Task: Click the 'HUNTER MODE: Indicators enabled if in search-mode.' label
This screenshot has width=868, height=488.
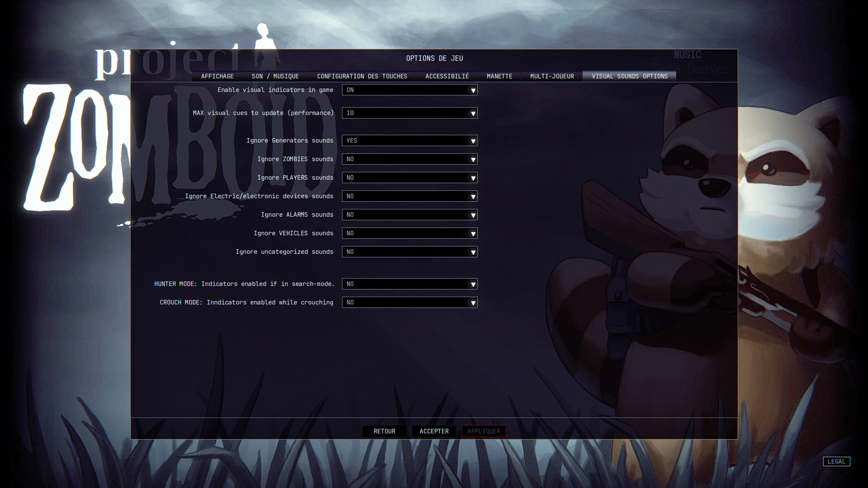Action: tap(244, 284)
